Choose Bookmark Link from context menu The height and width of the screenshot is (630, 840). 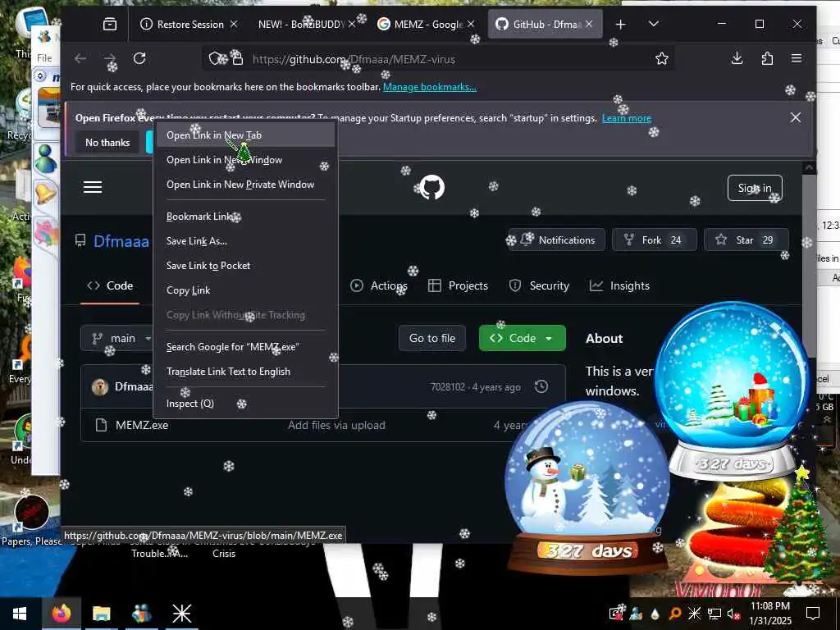(x=244, y=217)
